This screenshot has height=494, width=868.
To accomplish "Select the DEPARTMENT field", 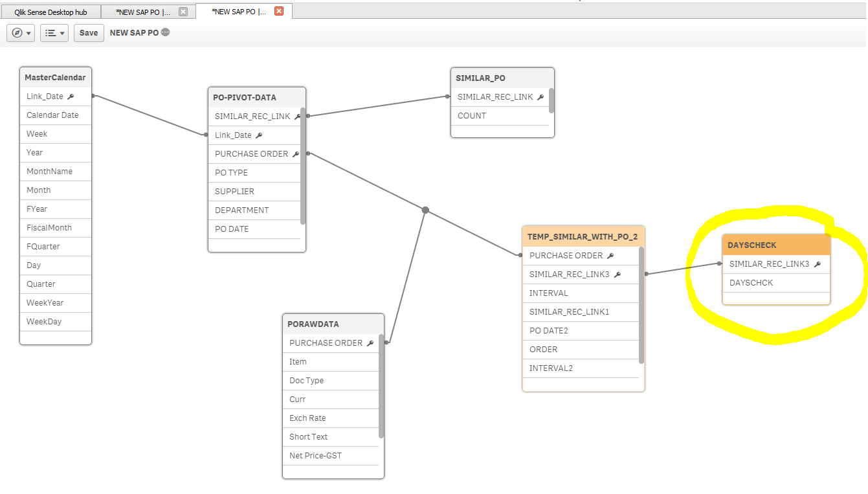I will (x=254, y=210).
